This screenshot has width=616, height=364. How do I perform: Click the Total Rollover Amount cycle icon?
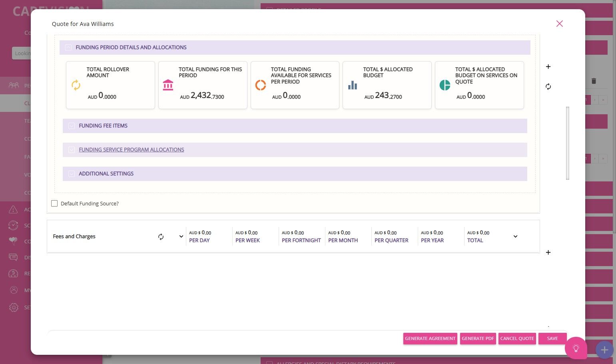(76, 85)
